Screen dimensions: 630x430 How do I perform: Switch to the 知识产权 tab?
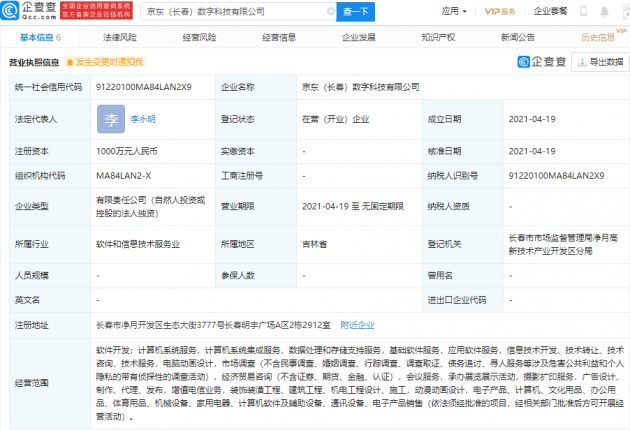(438, 37)
